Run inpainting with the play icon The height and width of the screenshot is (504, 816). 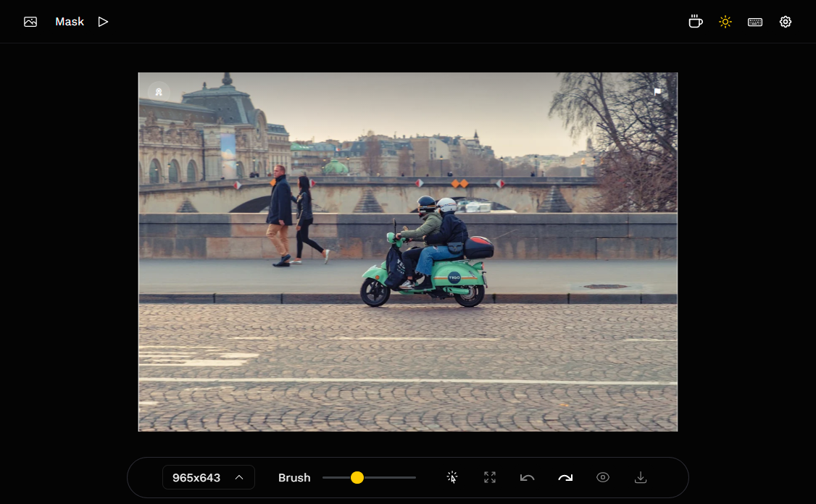pos(103,22)
